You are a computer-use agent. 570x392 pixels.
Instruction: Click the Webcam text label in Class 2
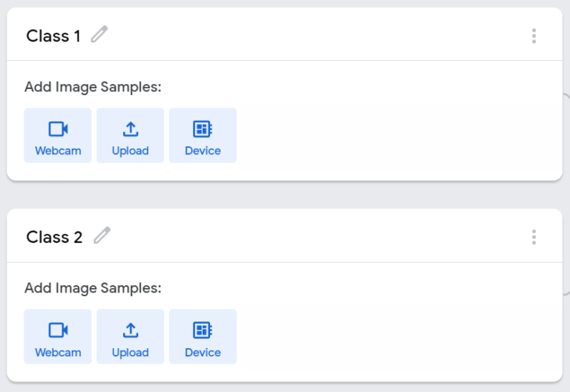58,353
